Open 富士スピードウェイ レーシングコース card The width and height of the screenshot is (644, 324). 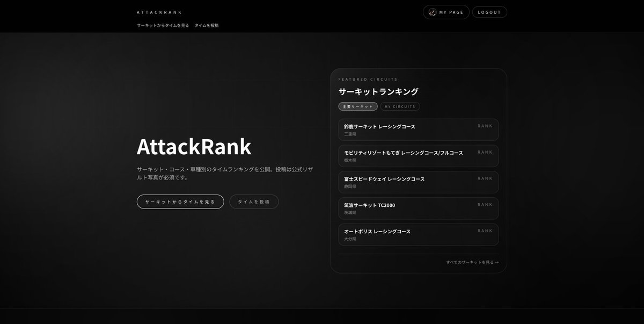tap(419, 182)
